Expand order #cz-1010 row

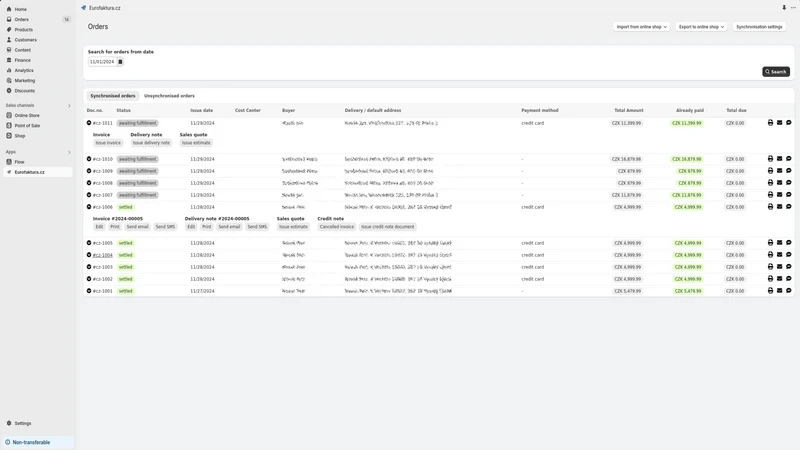[89, 159]
